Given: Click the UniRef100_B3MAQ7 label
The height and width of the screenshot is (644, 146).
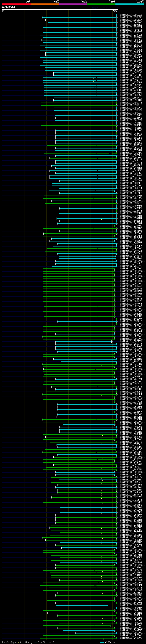Looking at the screenshot, I should coord(131,522).
